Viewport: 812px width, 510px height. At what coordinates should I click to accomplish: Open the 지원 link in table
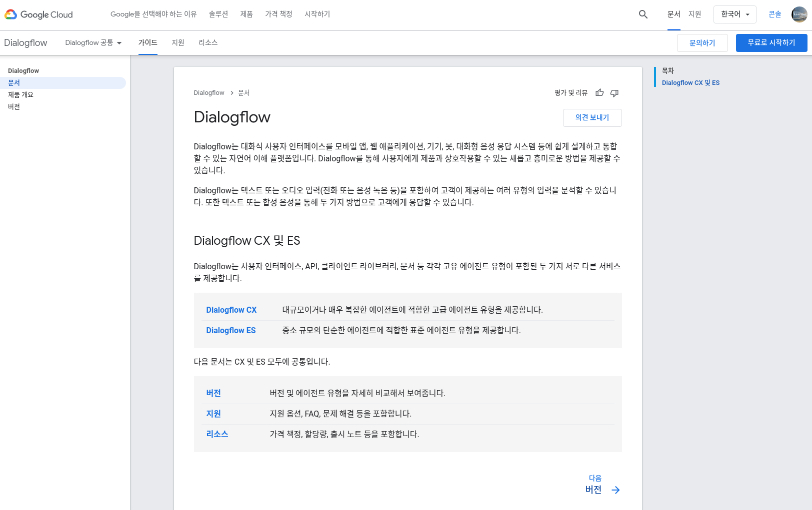tap(213, 414)
